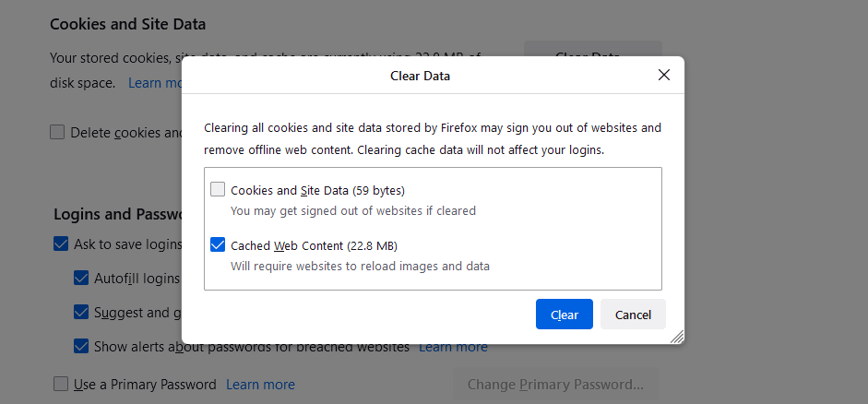The height and width of the screenshot is (404, 868).
Task: Click the Cookies and Site Data section heading
Action: coord(127,24)
